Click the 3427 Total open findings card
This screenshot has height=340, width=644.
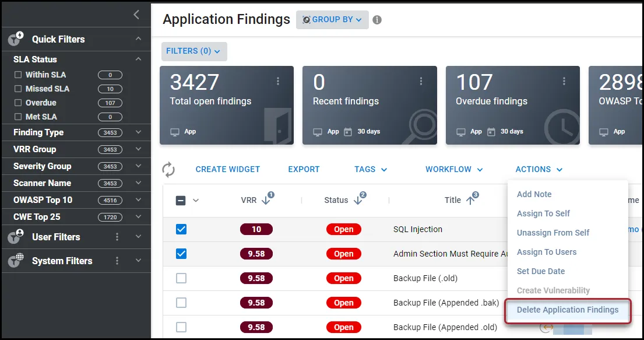click(x=227, y=105)
